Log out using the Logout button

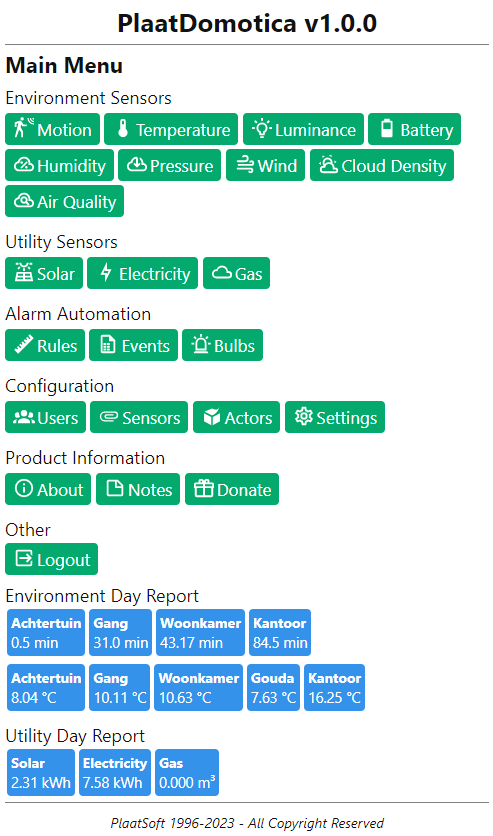click(x=52, y=559)
